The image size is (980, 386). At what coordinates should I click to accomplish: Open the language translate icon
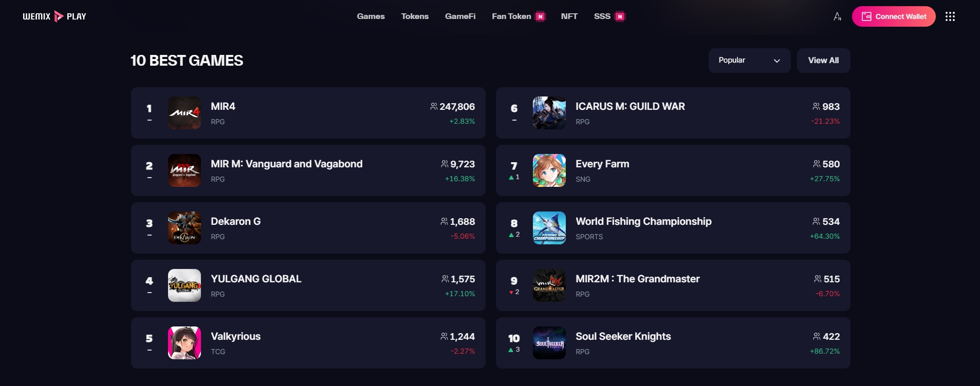click(837, 16)
